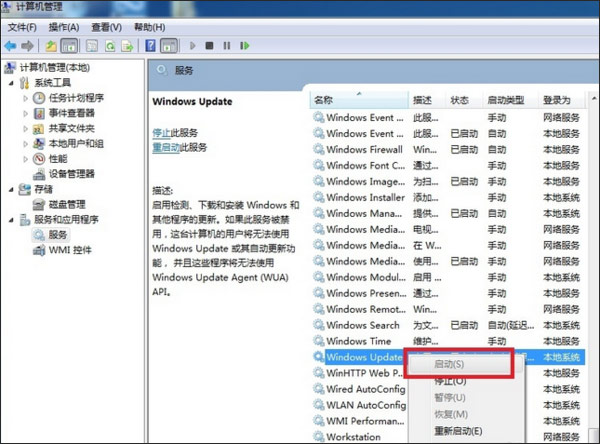600x444 pixels.
Task: Open the Help question mark icon
Action: pos(150,46)
